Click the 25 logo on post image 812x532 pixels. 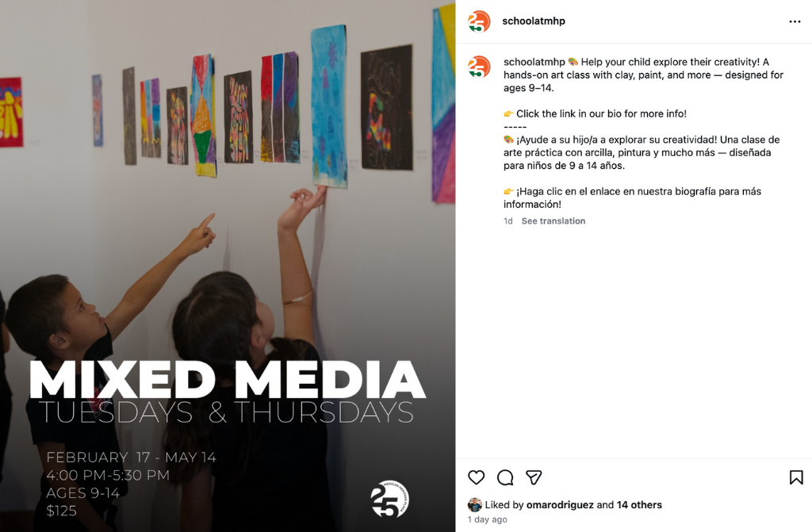click(x=389, y=499)
